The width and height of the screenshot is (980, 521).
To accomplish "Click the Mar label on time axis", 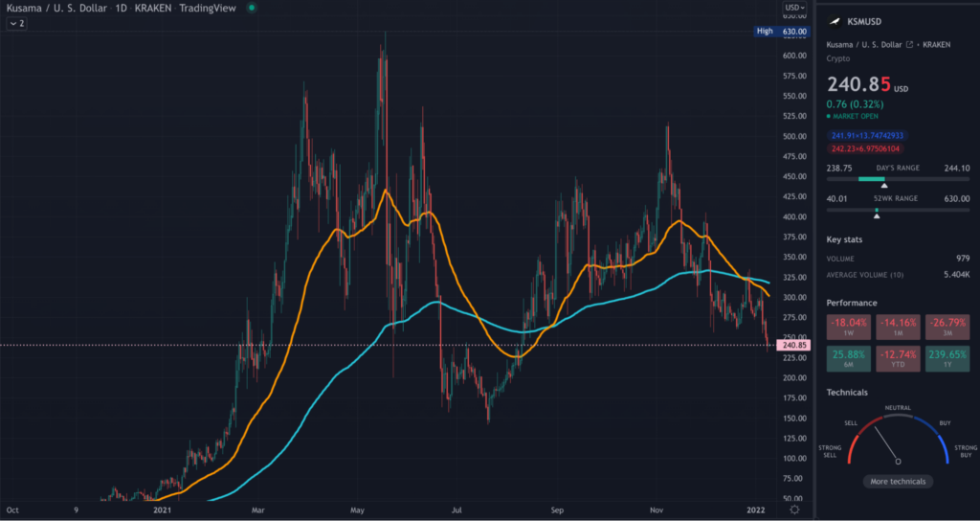I will (258, 510).
